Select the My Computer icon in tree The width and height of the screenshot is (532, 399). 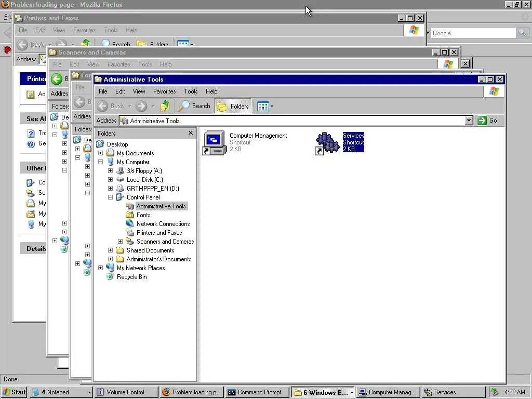pyautogui.click(x=110, y=162)
